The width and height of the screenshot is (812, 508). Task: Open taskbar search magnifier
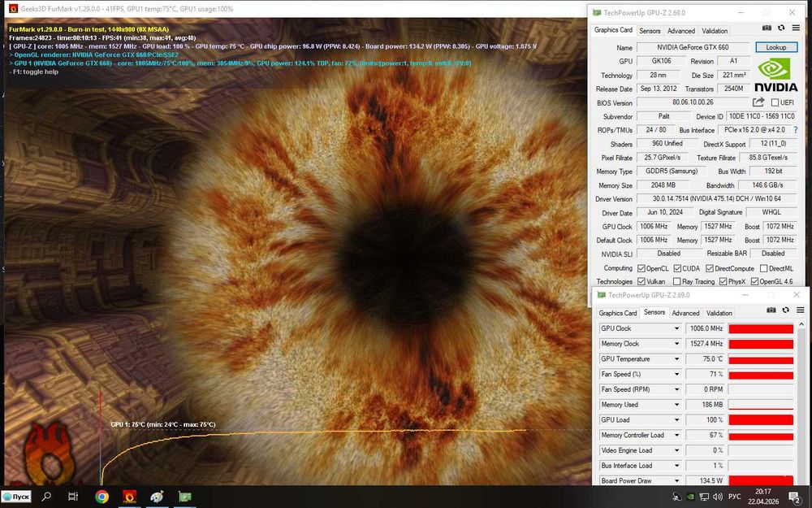(46, 497)
